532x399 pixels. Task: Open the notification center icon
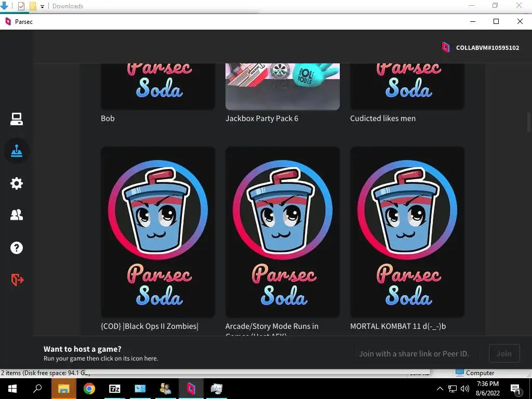click(516, 389)
